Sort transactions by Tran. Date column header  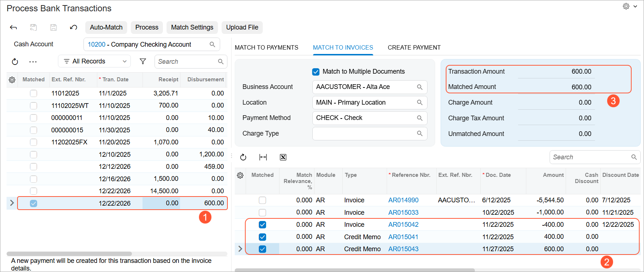tap(115, 79)
